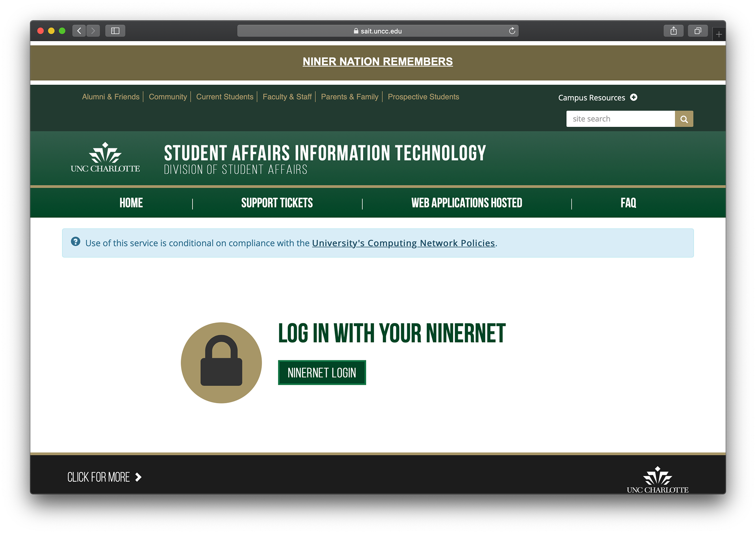Toggle the Safari sidebar button

pos(115,31)
